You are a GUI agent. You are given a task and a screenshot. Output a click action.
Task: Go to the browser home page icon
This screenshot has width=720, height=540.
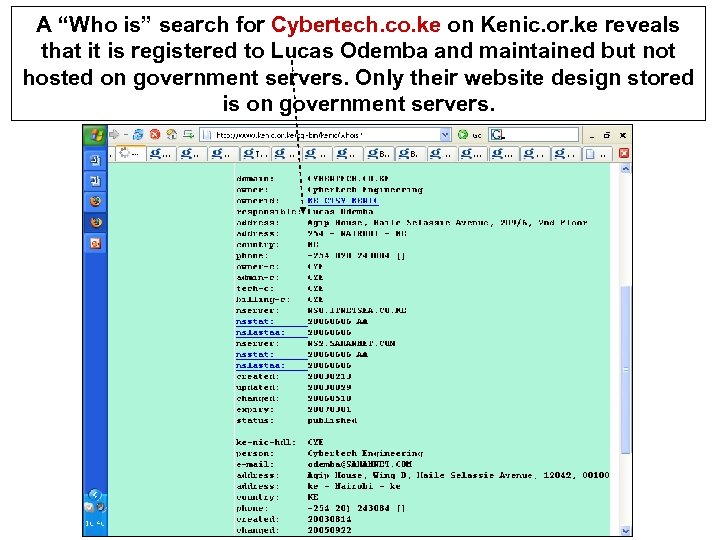(x=171, y=135)
